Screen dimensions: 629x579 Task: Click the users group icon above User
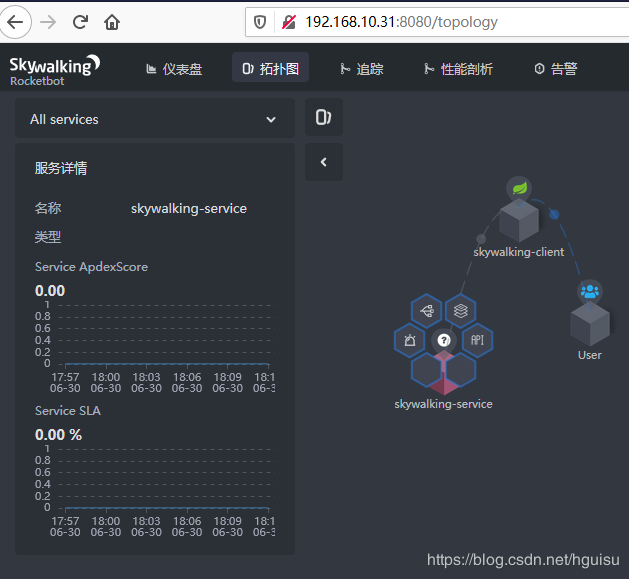[590, 291]
